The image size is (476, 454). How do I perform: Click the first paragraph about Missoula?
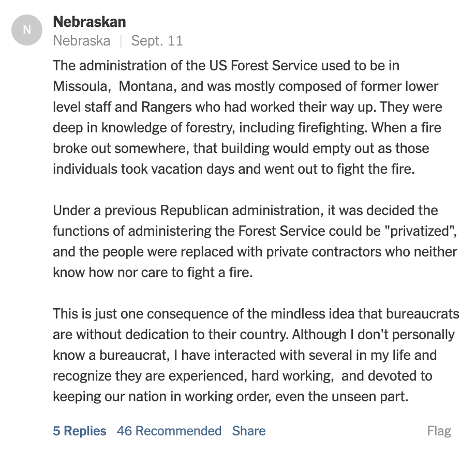tap(243, 117)
